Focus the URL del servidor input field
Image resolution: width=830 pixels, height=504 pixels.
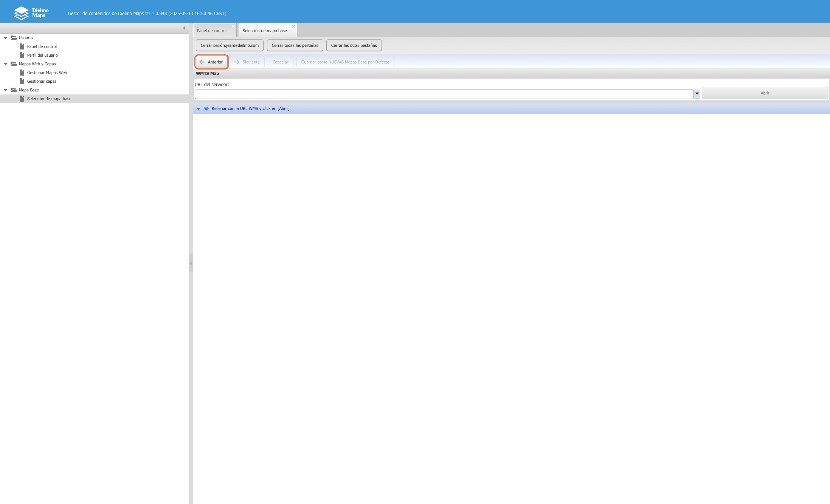pyautogui.click(x=444, y=94)
